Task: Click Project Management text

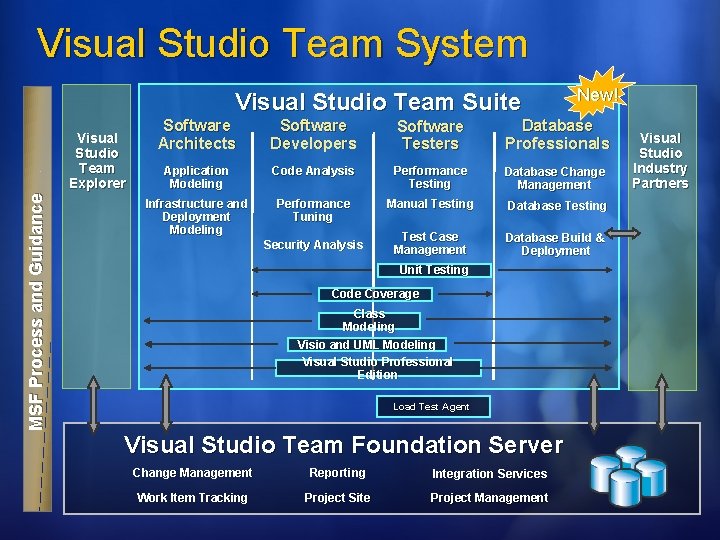Action: click(x=489, y=498)
